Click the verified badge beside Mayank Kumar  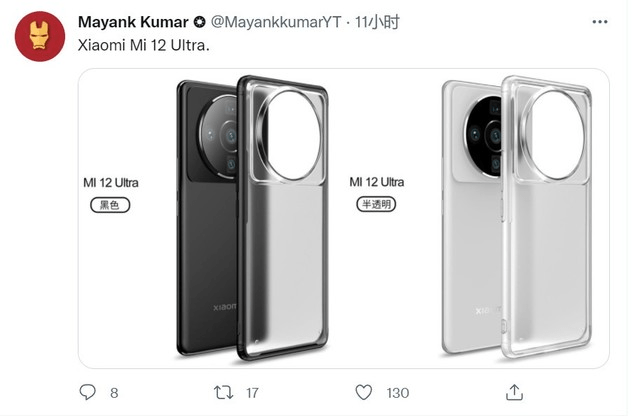tap(199, 21)
